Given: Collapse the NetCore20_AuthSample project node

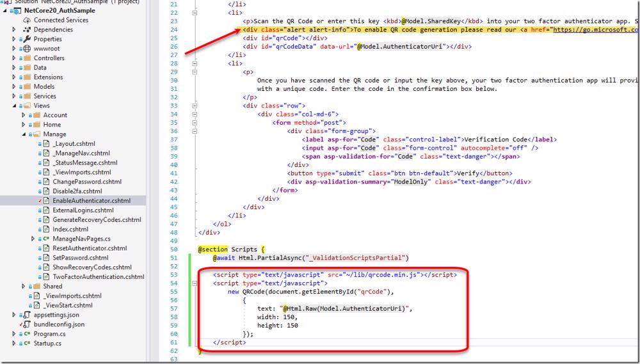Looking at the screenshot, I should 4,11.
